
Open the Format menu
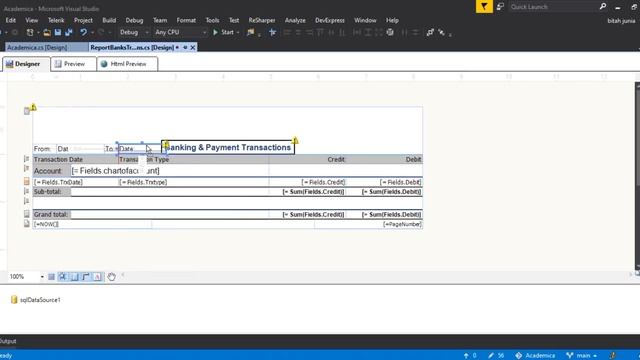pos(186,20)
